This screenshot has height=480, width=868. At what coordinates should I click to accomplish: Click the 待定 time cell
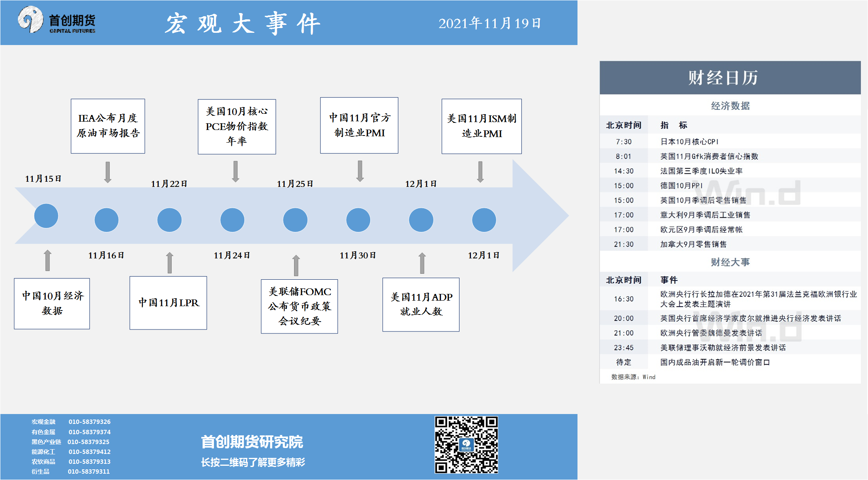click(624, 362)
